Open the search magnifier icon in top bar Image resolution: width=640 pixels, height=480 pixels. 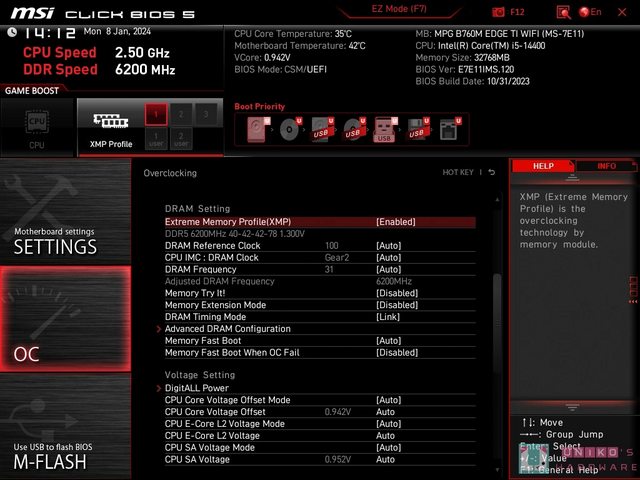tap(563, 12)
